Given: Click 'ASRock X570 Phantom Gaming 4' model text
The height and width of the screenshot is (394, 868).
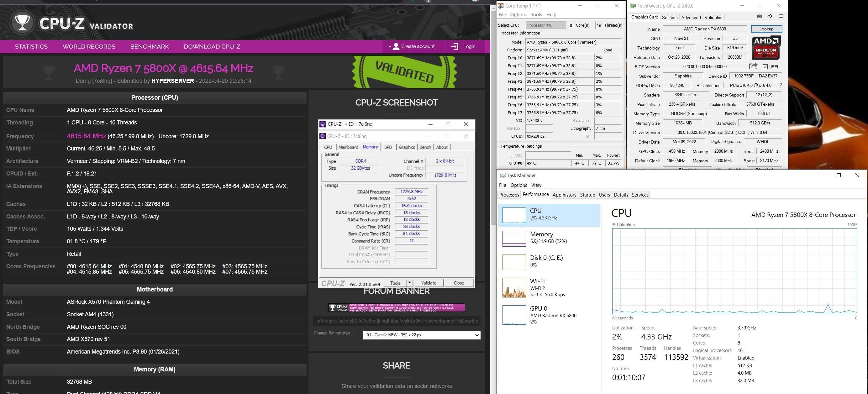Looking at the screenshot, I should click(108, 302).
